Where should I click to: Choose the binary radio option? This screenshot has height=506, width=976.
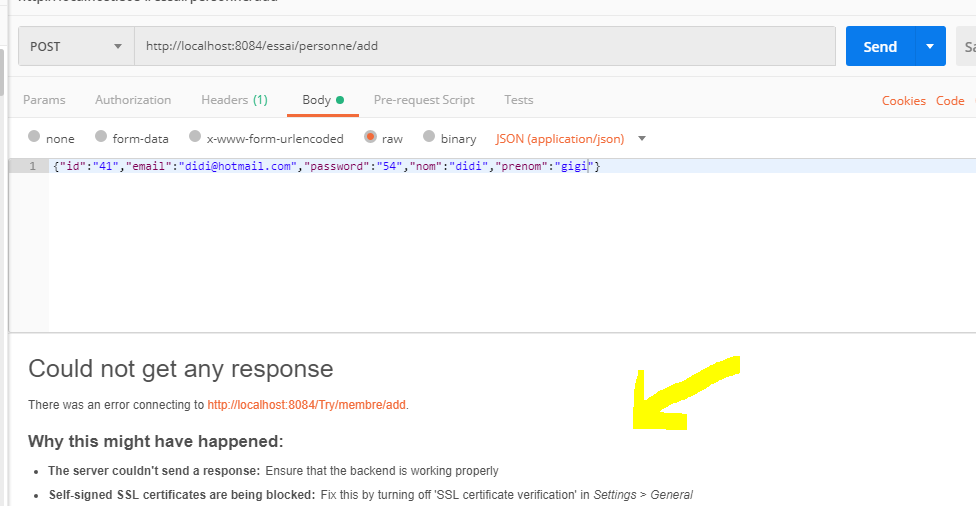pyautogui.click(x=430, y=137)
